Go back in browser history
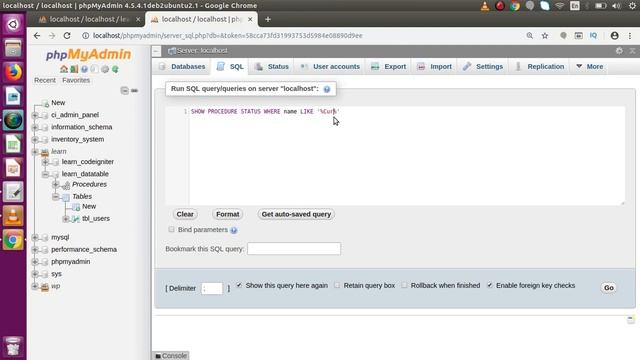 click(37, 36)
